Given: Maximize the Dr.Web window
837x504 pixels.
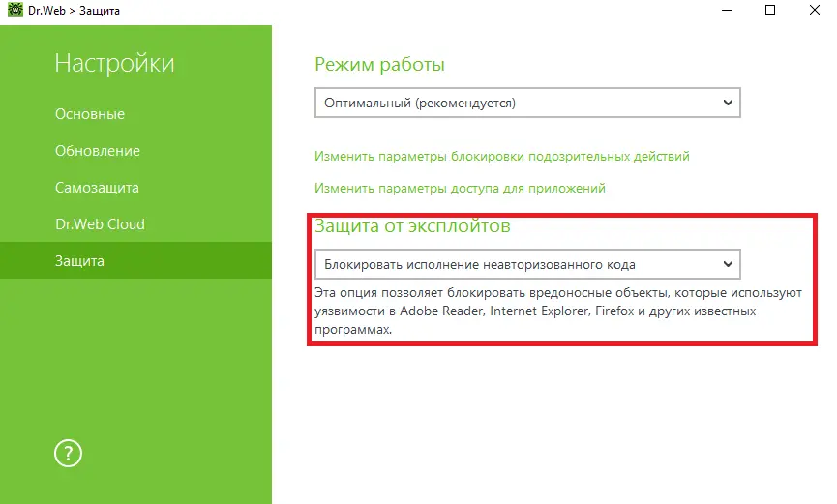Looking at the screenshot, I should click(769, 10).
